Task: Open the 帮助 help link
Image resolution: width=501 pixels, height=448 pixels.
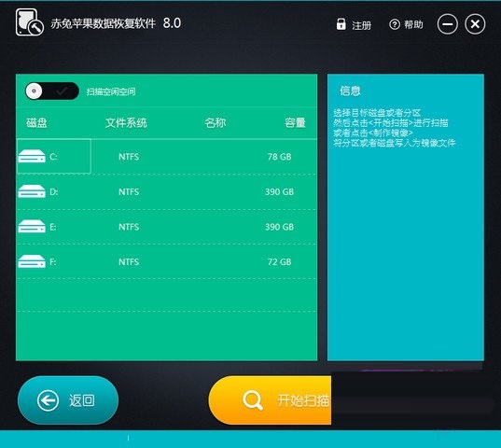Action: click(413, 24)
